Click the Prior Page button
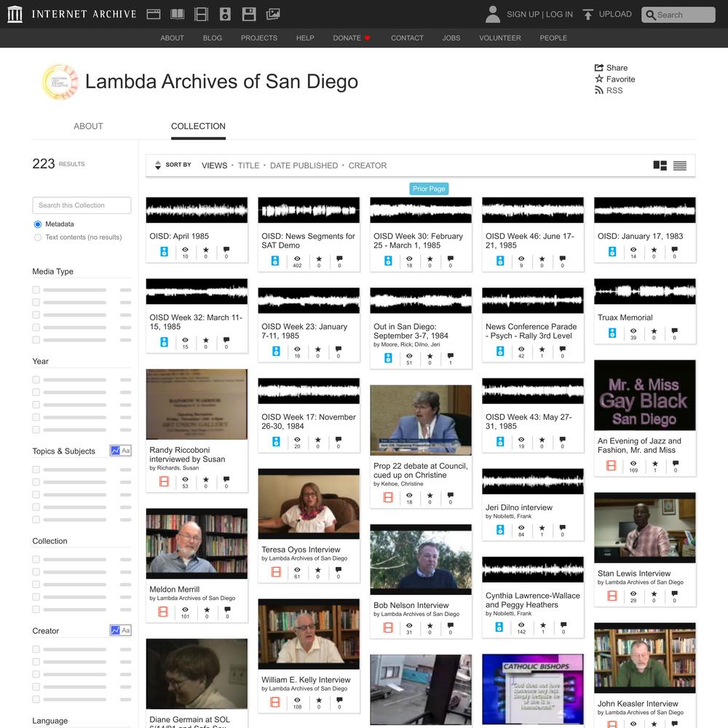This screenshot has width=728, height=728. click(x=429, y=189)
